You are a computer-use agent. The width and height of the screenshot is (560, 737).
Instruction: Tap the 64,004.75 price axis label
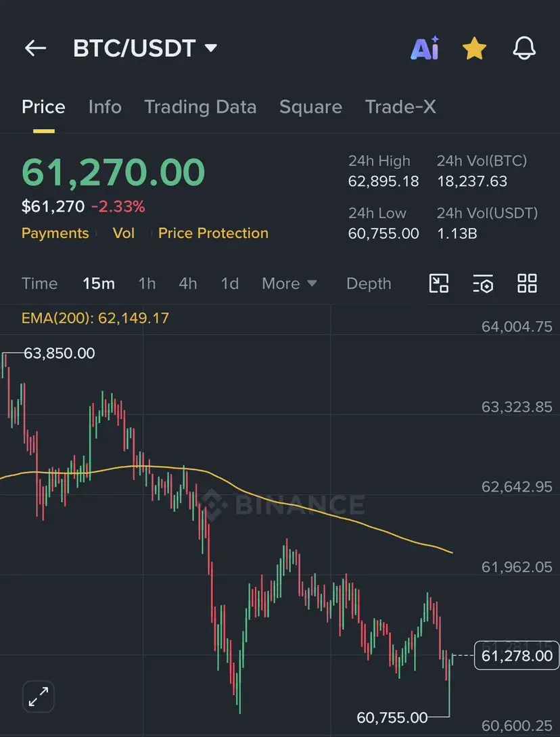(517, 327)
